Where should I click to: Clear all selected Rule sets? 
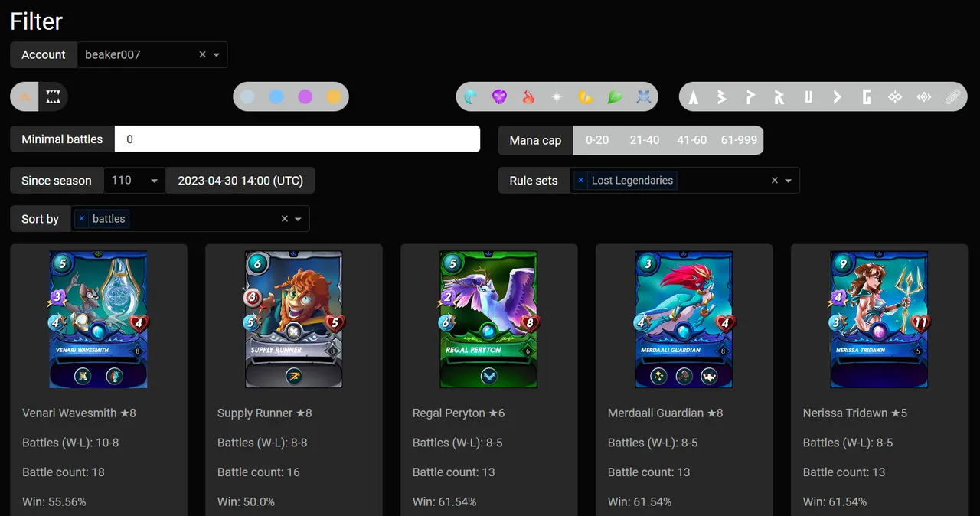[x=774, y=181]
